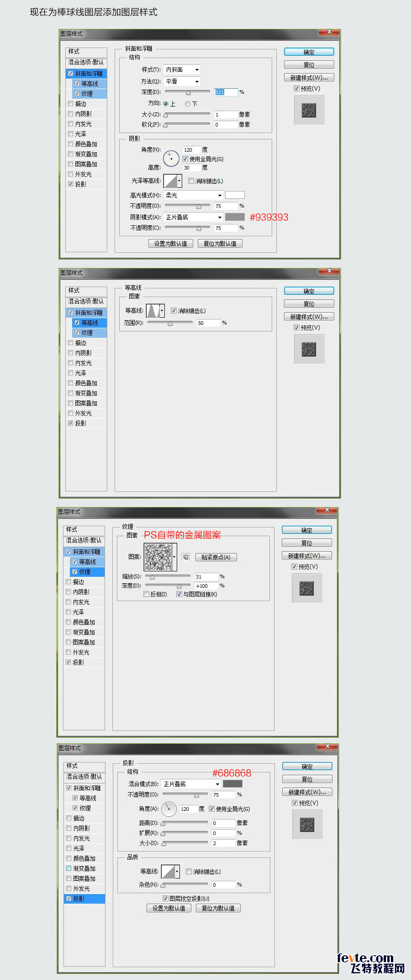Click the angle dial in the 投影 dialog
The height and width of the screenshot is (980, 411).
pyautogui.click(x=169, y=809)
